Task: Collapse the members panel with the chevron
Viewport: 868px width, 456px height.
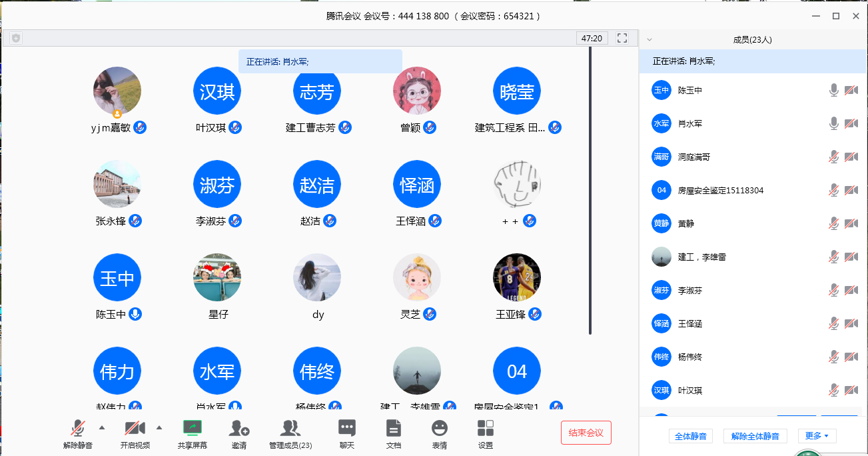Action: coord(649,39)
